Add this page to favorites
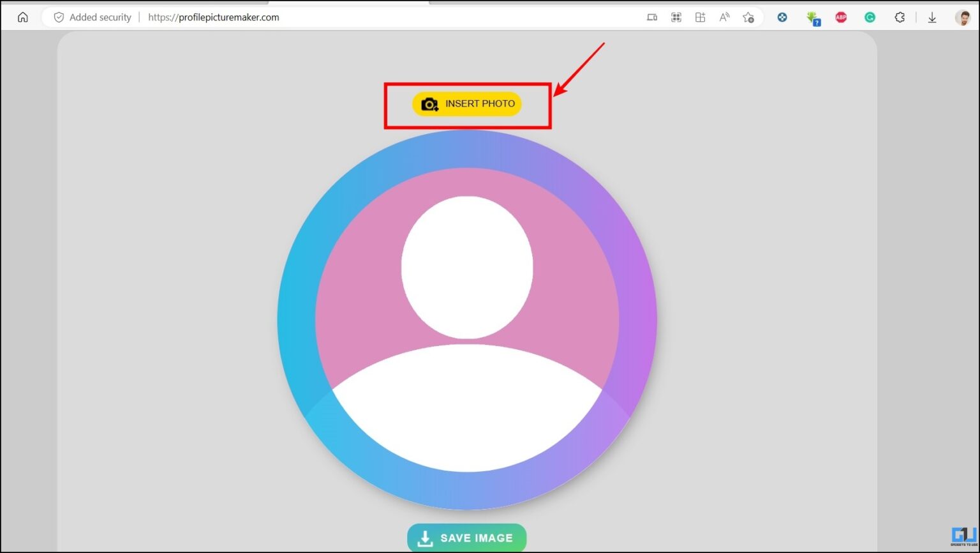Viewport: 980px width, 553px height. 748,17
